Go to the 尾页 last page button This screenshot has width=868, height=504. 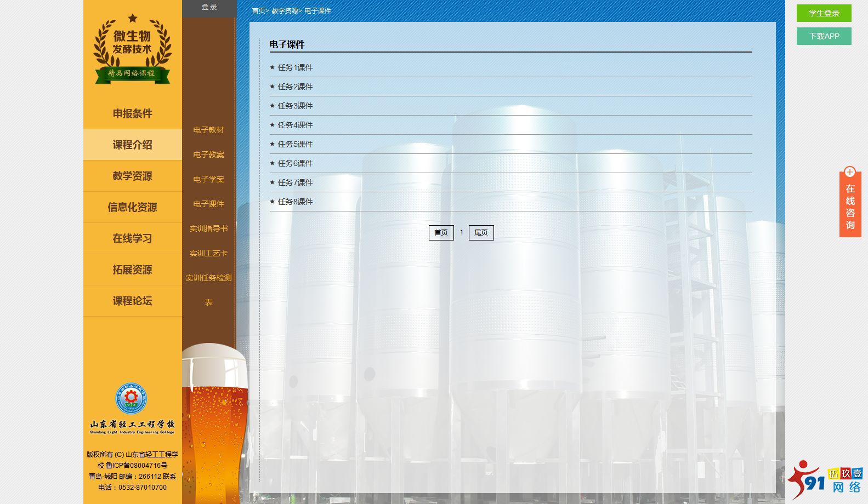click(x=481, y=233)
